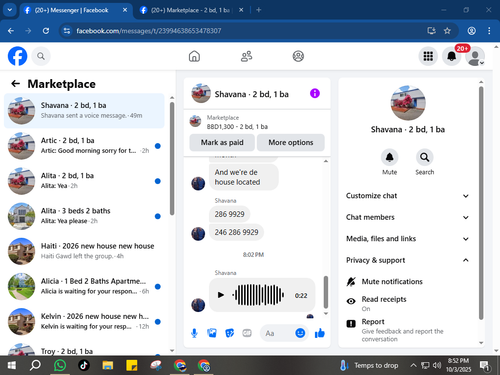The width and height of the screenshot is (500, 375).
Task: Open TikTok from taskbar
Action: click(x=84, y=366)
